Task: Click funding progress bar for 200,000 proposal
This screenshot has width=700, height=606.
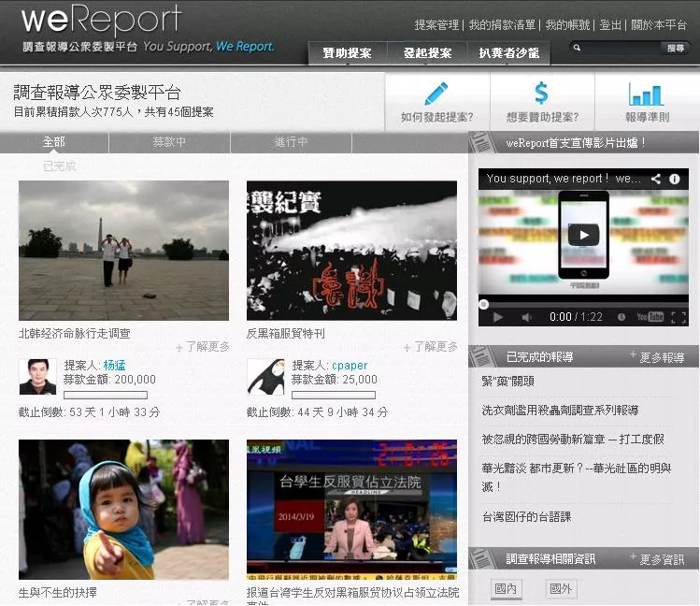Action: click(106, 396)
